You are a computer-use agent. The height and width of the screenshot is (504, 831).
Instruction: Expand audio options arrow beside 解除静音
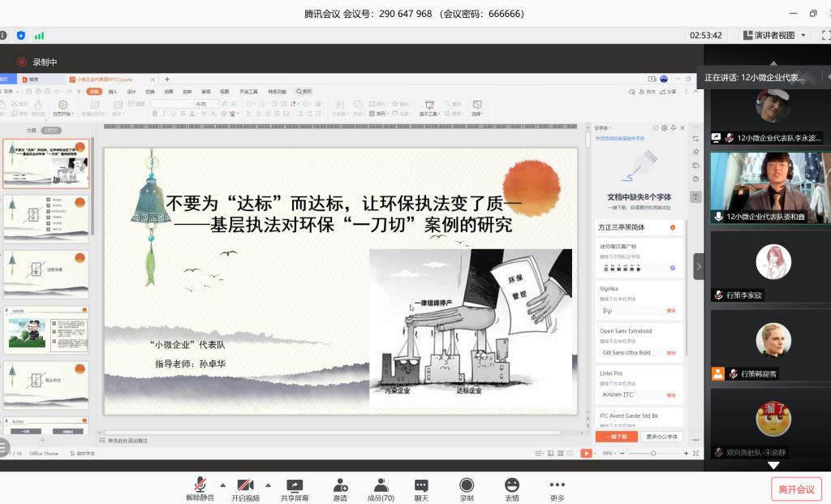tap(222, 485)
